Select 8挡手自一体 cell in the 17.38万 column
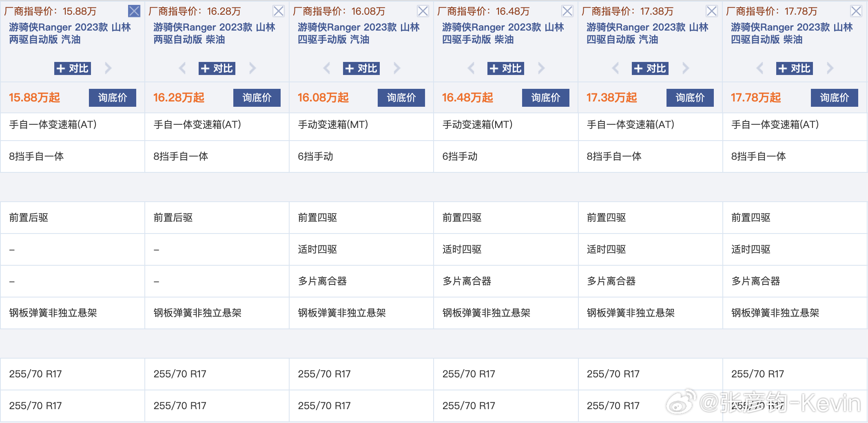 point(650,156)
